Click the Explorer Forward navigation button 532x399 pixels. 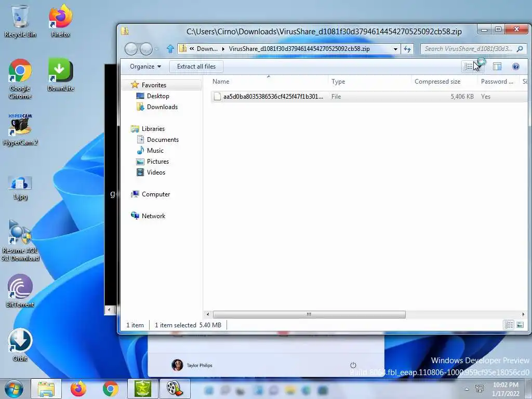tap(146, 49)
